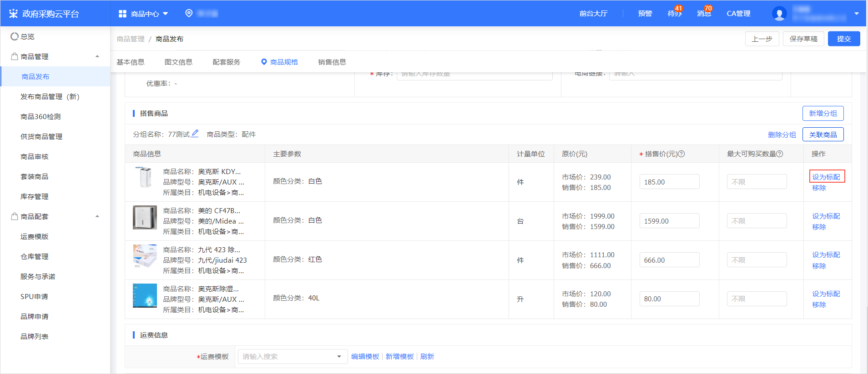The width and height of the screenshot is (868, 374).
Task: Click the 保存草稿 button
Action: pos(803,39)
